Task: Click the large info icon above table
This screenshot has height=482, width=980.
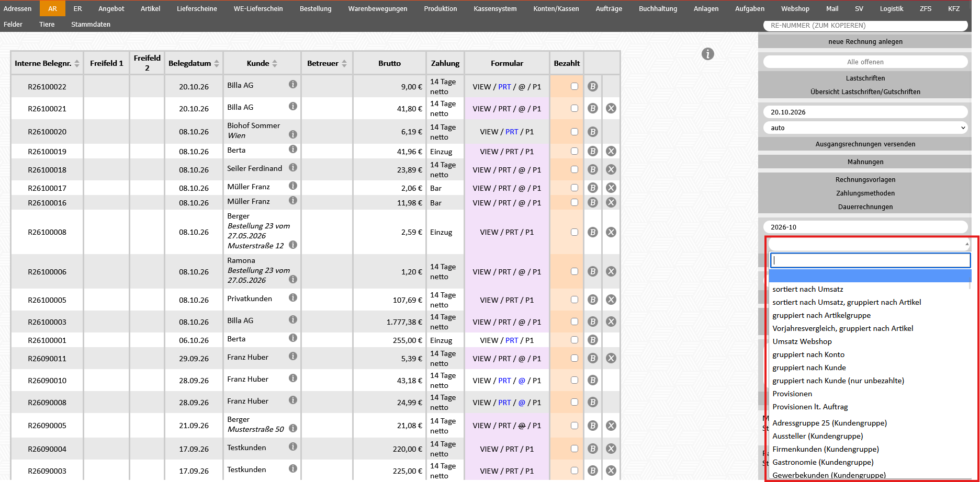Action: coord(707,54)
